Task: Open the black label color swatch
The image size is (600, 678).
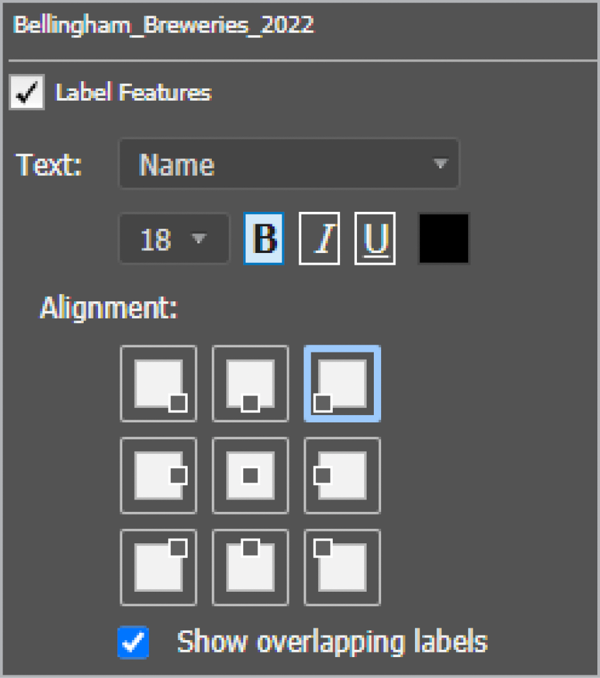Action: [x=443, y=239]
